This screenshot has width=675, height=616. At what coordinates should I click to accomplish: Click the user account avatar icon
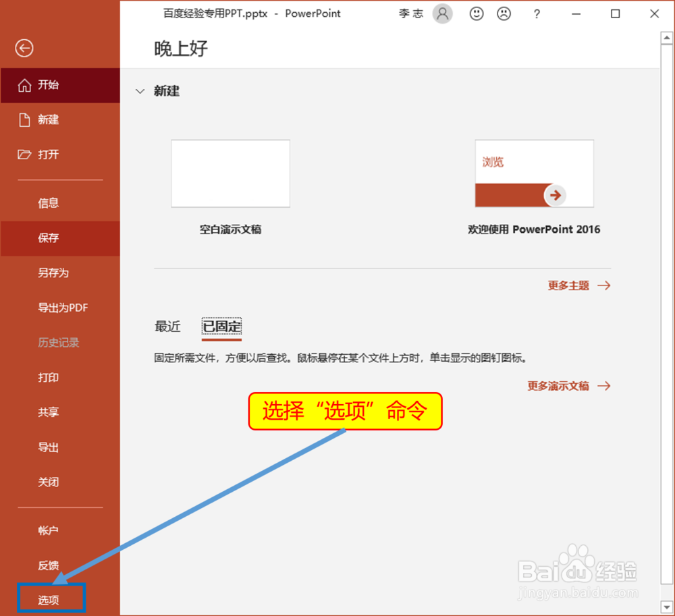pos(443,13)
